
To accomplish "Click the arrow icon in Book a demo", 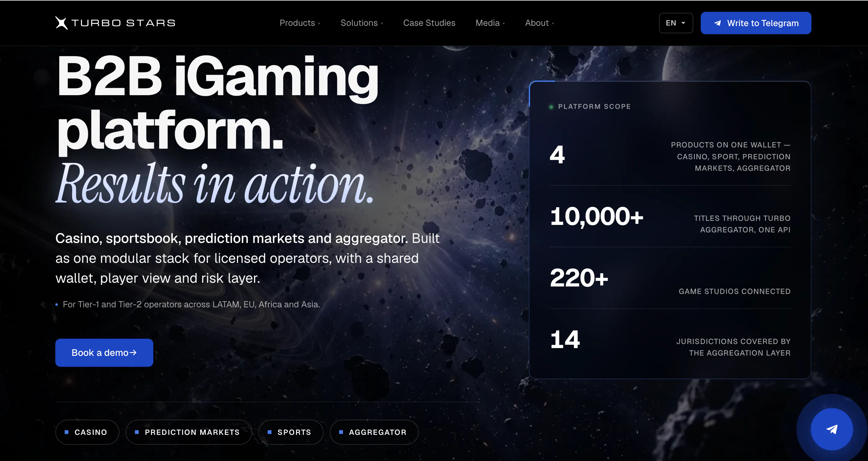I will 133,352.
